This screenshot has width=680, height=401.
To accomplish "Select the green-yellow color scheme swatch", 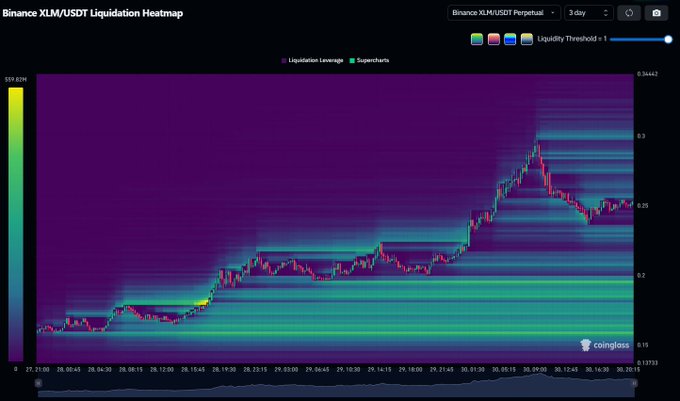I will pyautogui.click(x=477, y=39).
